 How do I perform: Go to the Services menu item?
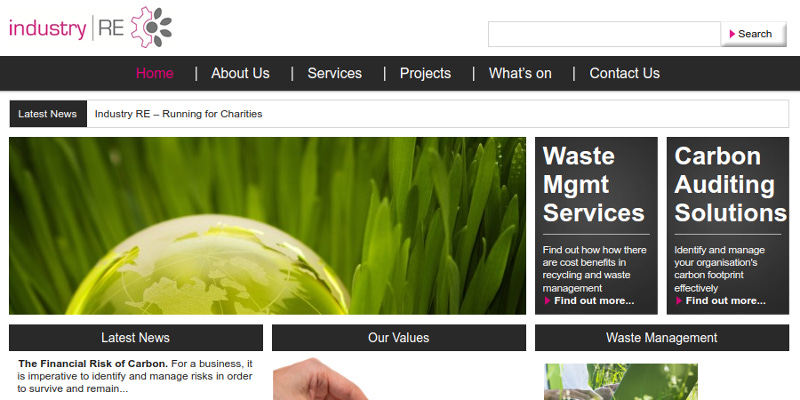point(335,73)
